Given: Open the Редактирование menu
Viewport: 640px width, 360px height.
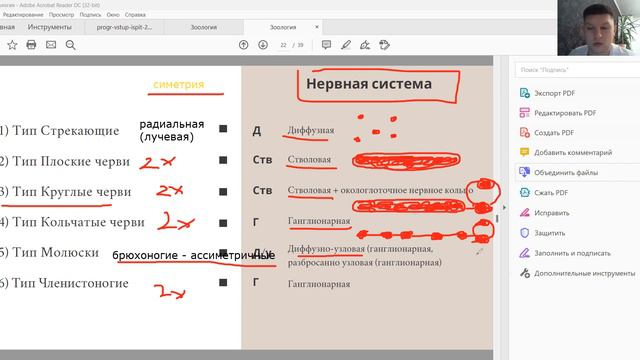Looking at the screenshot, I should (23, 15).
